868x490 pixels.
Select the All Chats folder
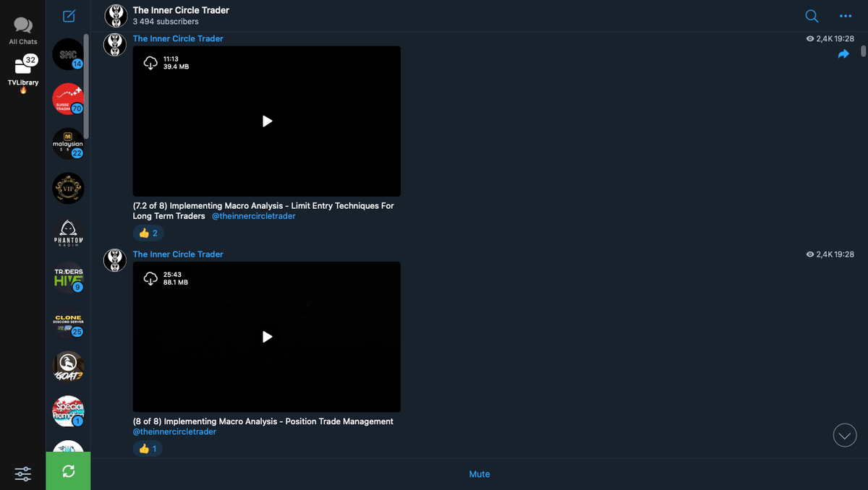tap(23, 31)
